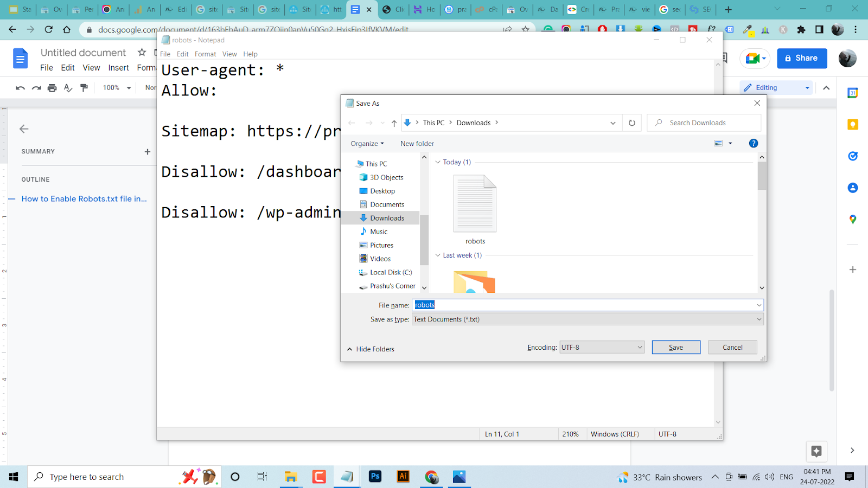Collapse the Docs menus with the chevron
Screen dimensions: 868x488
[x=826, y=88]
